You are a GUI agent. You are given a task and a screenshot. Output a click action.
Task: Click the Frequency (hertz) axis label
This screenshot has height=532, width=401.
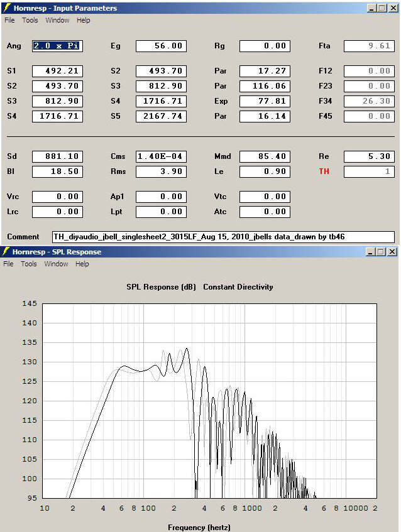(199, 528)
